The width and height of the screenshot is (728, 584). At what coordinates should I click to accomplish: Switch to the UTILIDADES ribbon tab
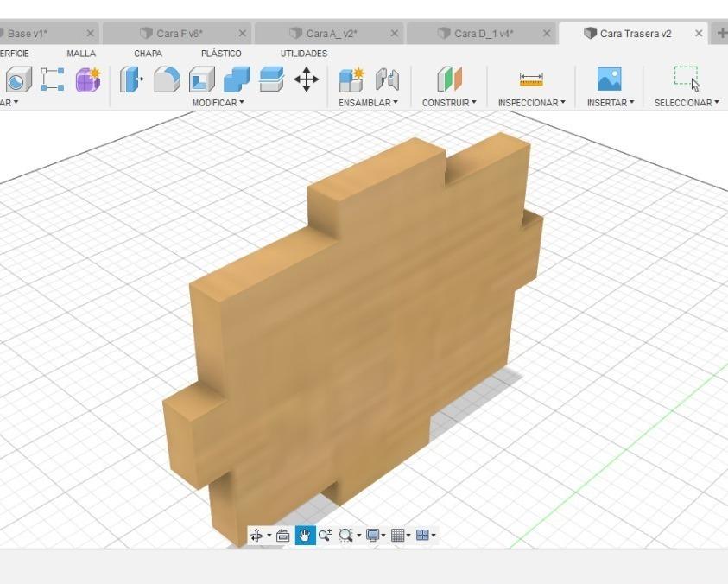[304, 54]
